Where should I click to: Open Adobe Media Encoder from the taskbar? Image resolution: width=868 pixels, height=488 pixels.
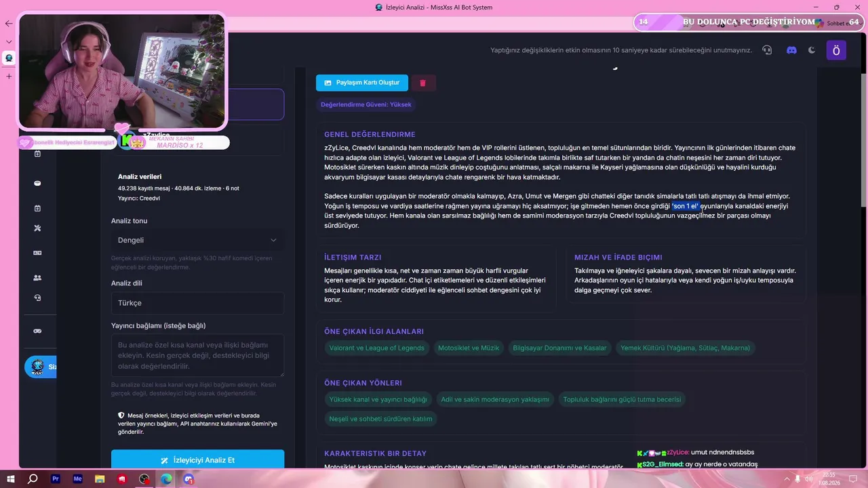[x=78, y=479]
